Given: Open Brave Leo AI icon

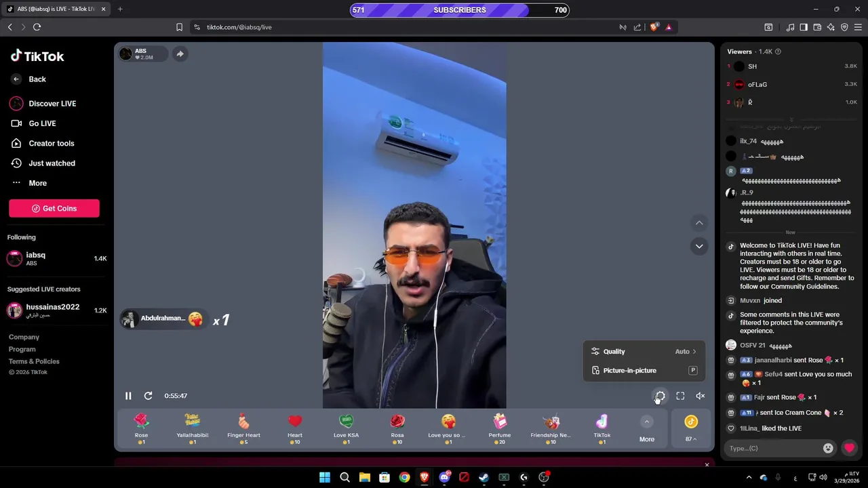Looking at the screenshot, I should 831,27.
